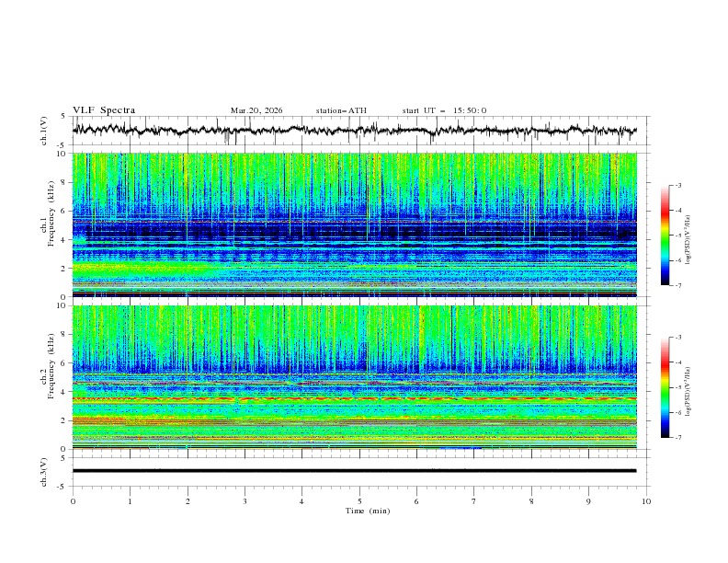Screen dimensions: 728x563
Task: Click the ch.1 spectrogram color scale bar
Action: (x=665, y=236)
